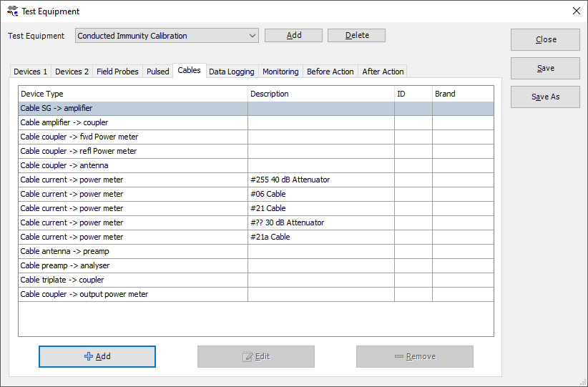Viewport: 588px width, 387px height.
Task: Click the ID column header
Action: (413, 94)
